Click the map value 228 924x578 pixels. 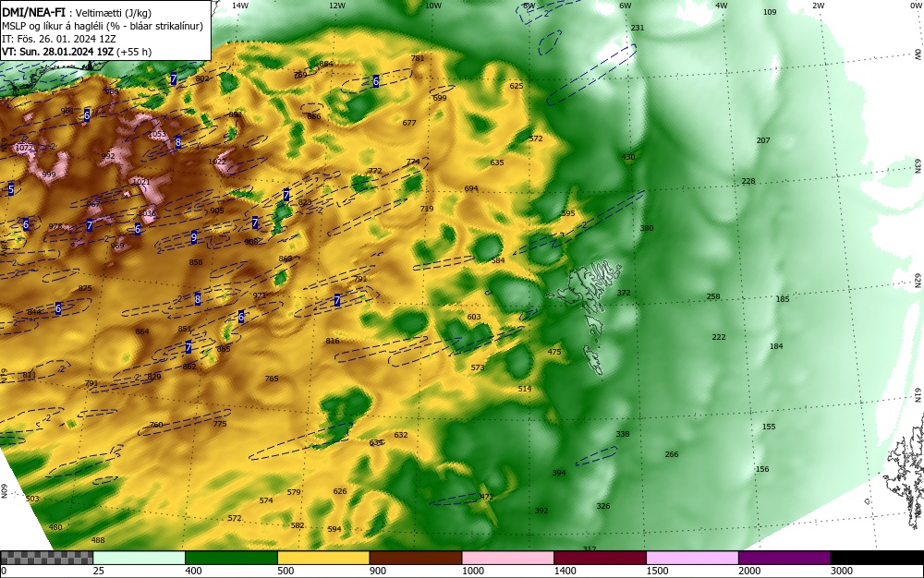[748, 181]
